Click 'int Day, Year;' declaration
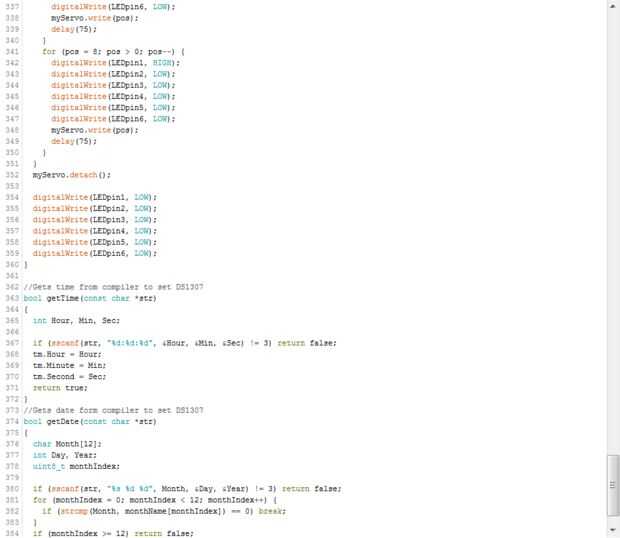Image resolution: width=620 pixels, height=538 pixels. (64, 455)
